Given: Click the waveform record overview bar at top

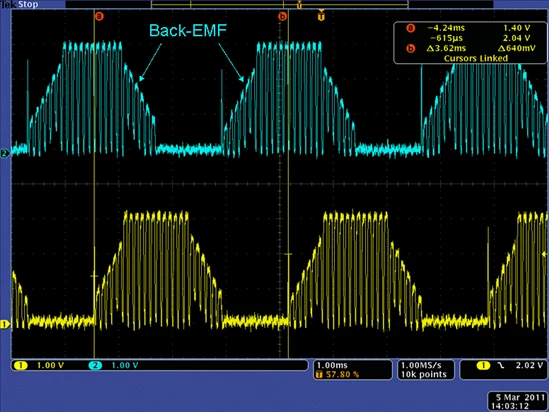Looking at the screenshot, I should tap(279, 5).
